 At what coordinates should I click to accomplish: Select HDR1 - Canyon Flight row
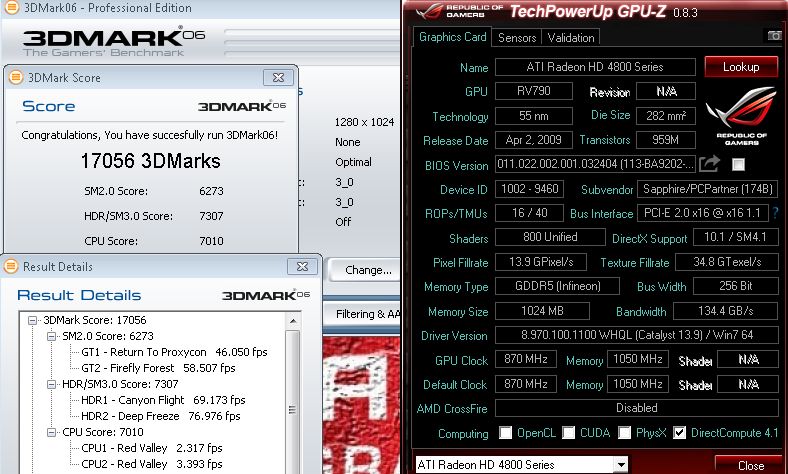click(x=163, y=400)
